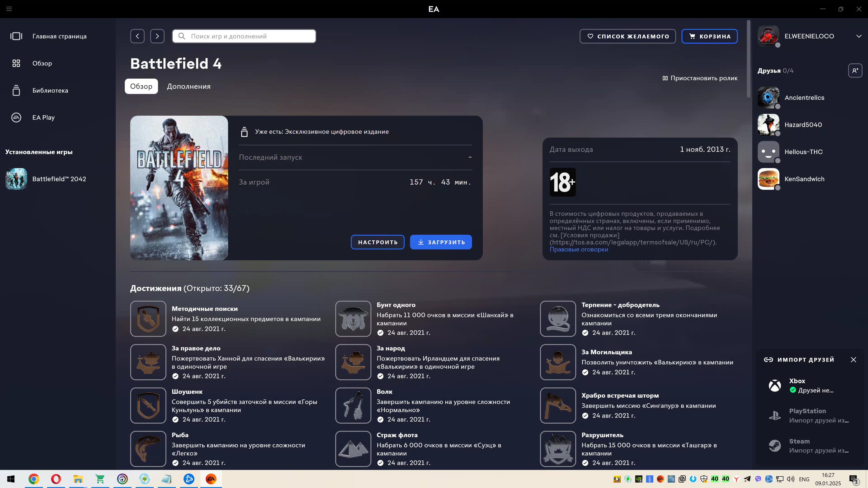Focus the game search field
Viewport: 868px width, 488px height.
(244, 36)
